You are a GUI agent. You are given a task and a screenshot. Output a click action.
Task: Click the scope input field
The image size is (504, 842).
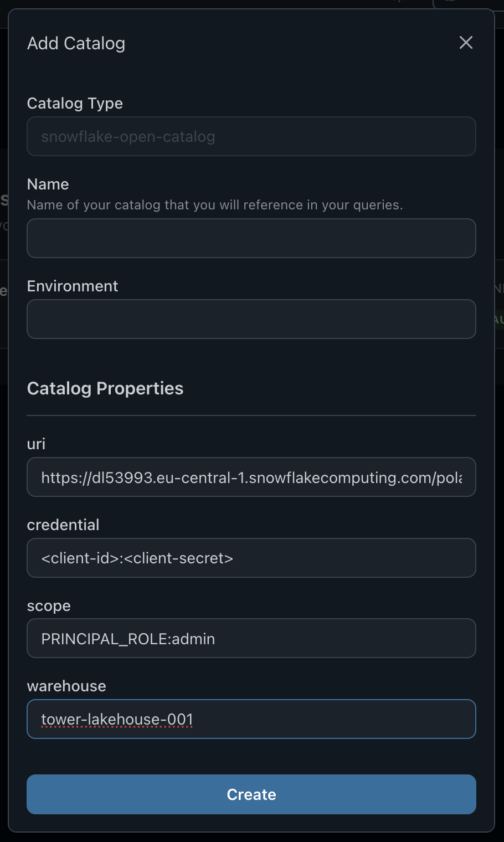tap(251, 638)
